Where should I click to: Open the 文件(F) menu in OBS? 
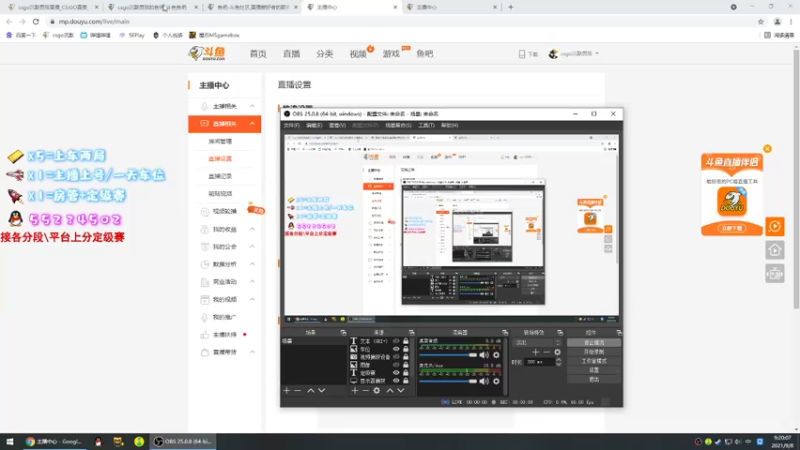click(291, 125)
